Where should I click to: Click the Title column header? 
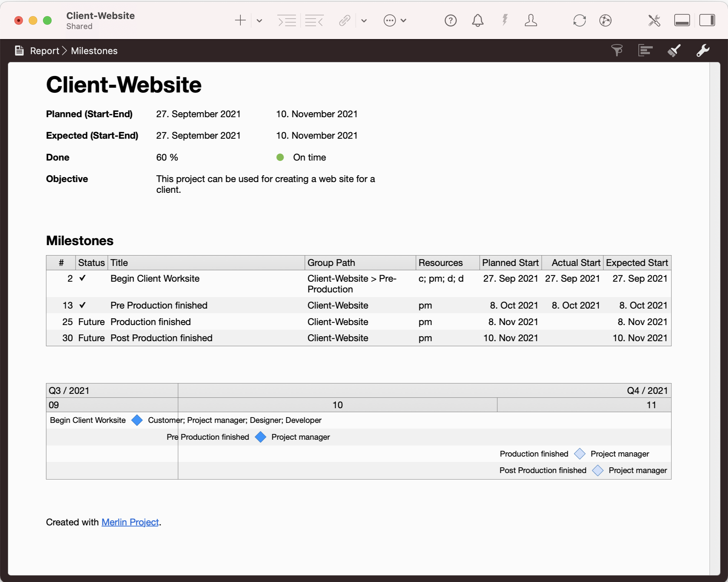pyautogui.click(x=119, y=263)
